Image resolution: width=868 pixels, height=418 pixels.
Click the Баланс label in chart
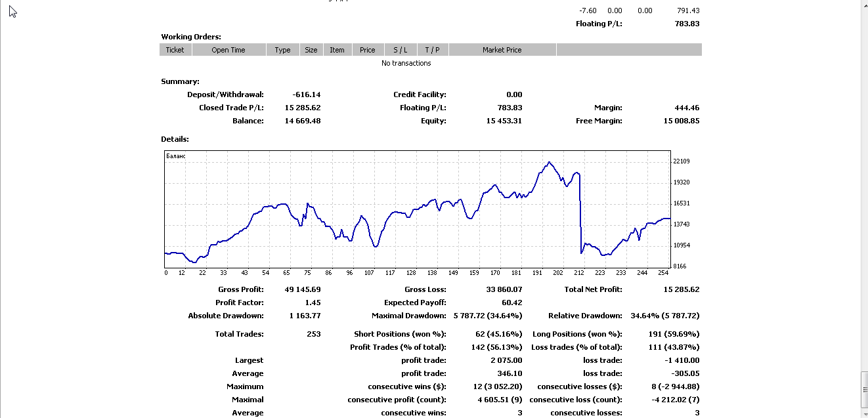point(176,156)
